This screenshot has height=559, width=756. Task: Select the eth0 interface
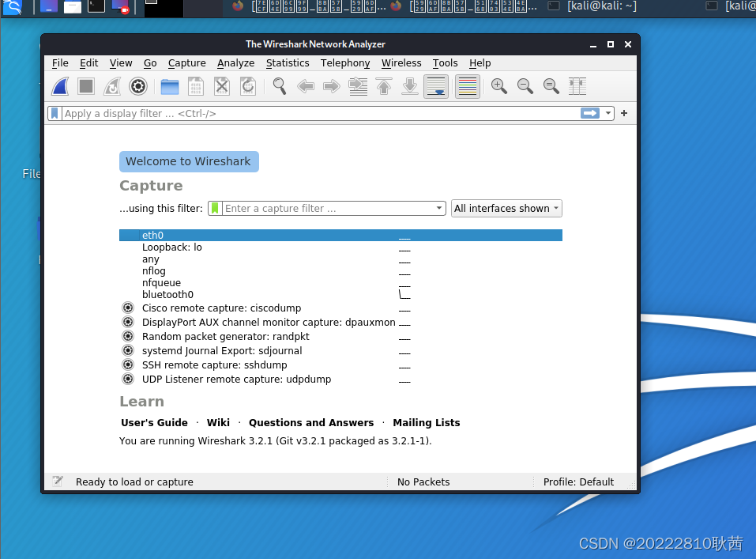coord(340,235)
